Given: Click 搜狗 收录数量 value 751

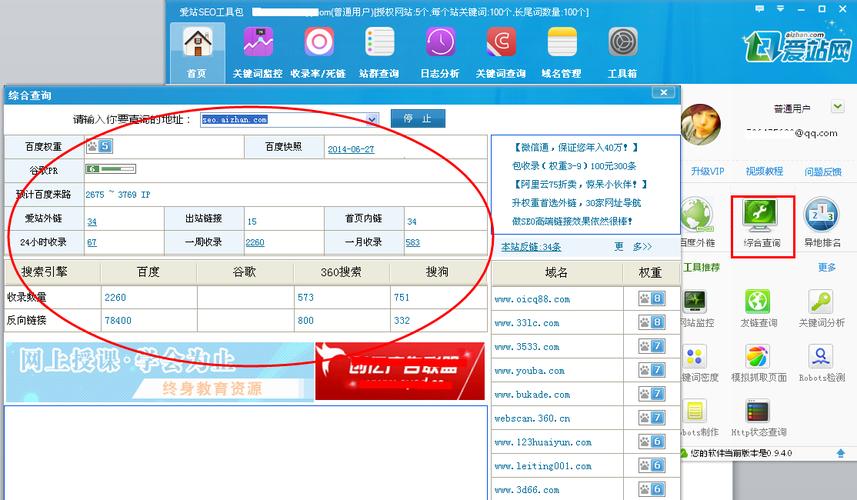Looking at the screenshot, I should pyautogui.click(x=402, y=298).
